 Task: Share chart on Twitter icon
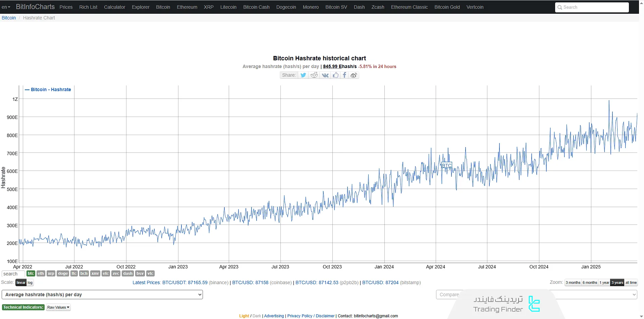pos(303,75)
